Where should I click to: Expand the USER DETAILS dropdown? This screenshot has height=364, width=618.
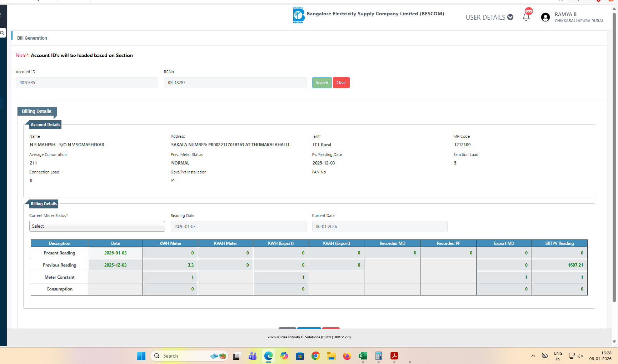pos(489,17)
